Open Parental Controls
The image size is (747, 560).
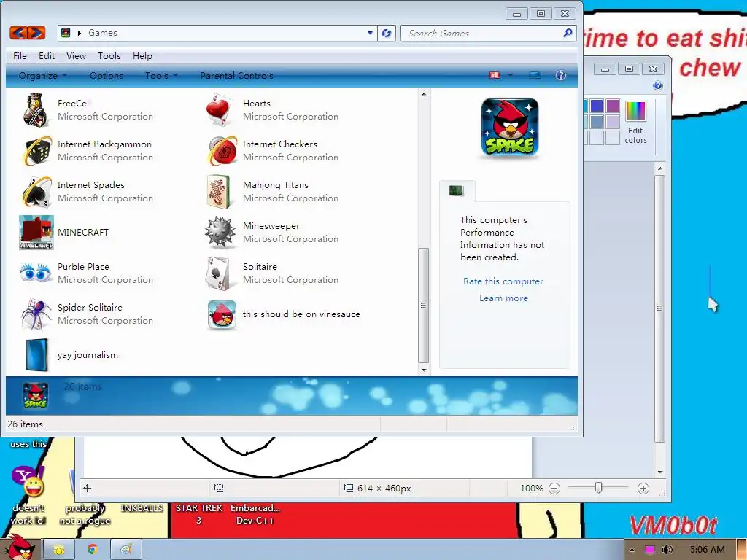click(237, 75)
